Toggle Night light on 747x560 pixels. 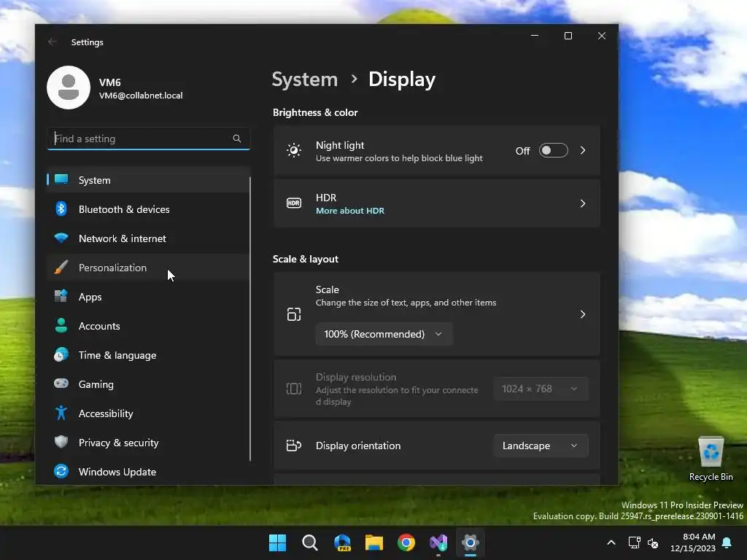tap(553, 150)
